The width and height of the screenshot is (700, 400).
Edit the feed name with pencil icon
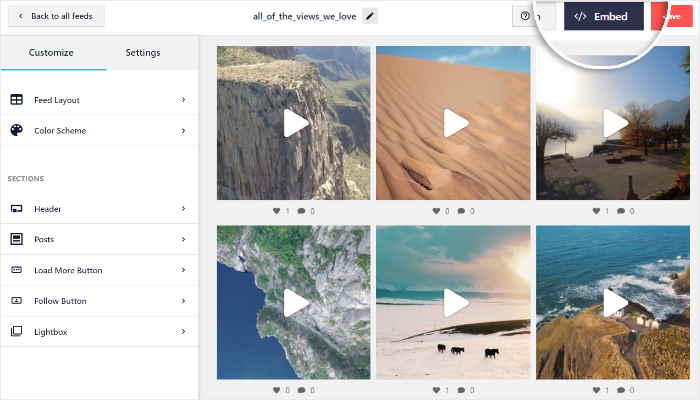click(370, 17)
